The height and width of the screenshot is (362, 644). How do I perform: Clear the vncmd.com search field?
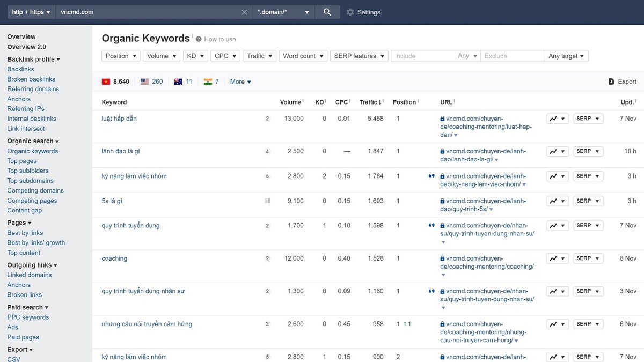(244, 12)
